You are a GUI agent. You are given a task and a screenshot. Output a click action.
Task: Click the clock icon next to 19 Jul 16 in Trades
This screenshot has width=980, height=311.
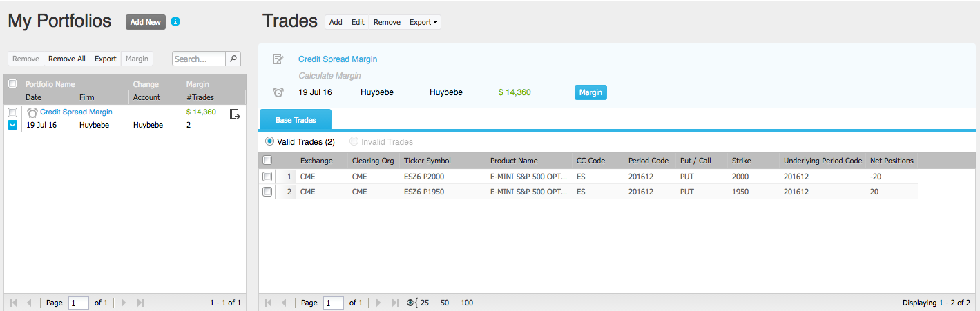278,92
